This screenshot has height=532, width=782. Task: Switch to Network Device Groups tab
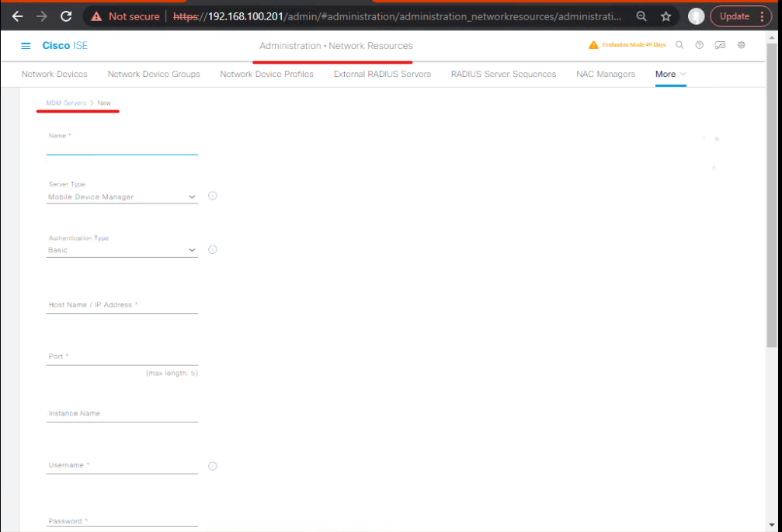(x=154, y=75)
